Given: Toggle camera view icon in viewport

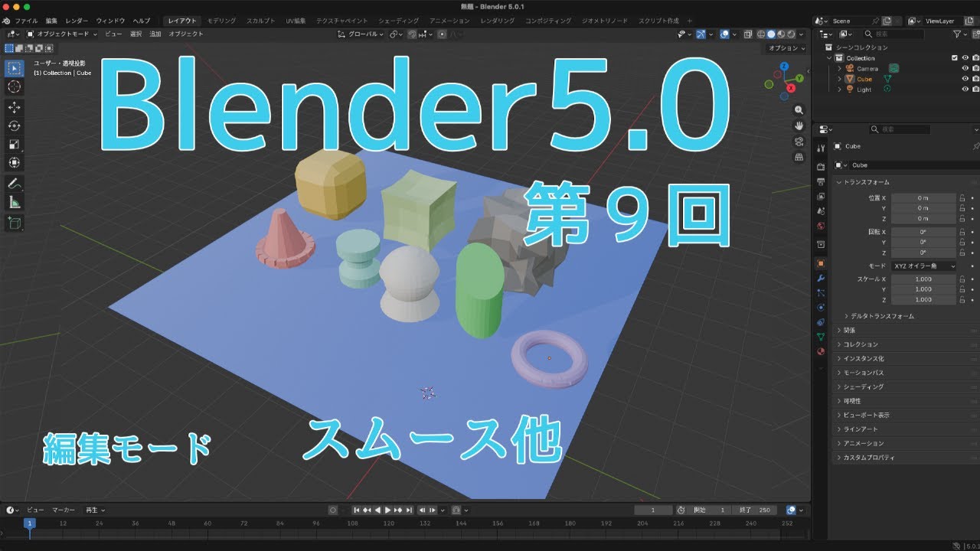Looking at the screenshot, I should coord(799,142).
